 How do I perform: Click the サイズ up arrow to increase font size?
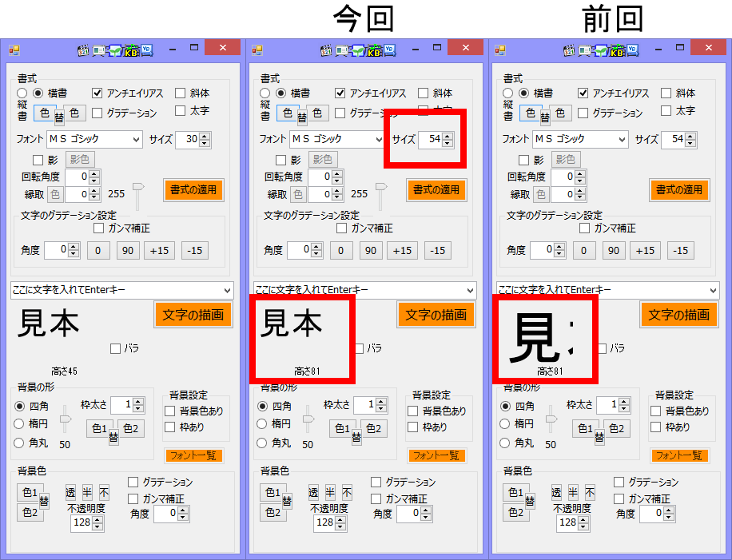click(x=204, y=136)
